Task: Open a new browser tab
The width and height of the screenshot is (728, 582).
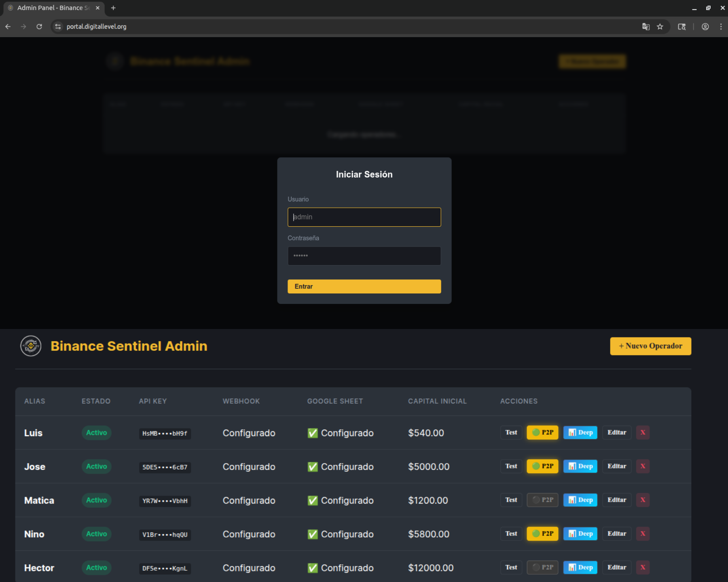Action: pyautogui.click(x=113, y=8)
